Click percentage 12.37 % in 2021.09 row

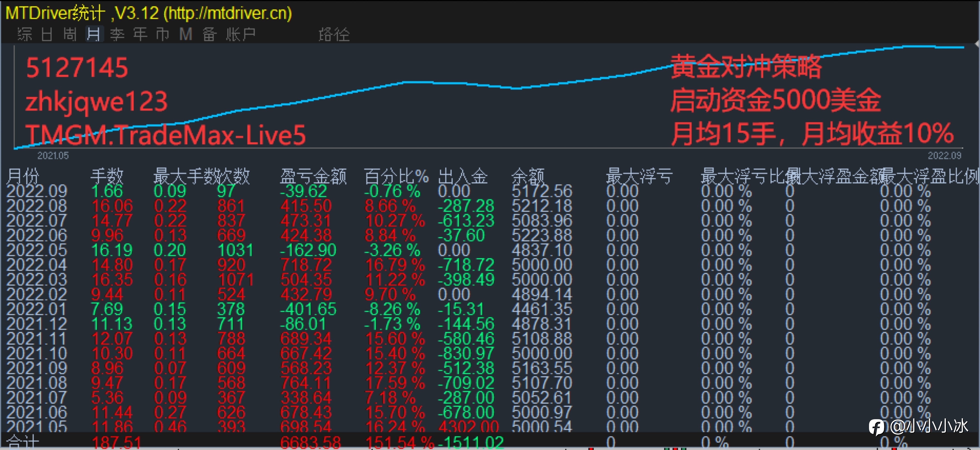click(x=395, y=368)
